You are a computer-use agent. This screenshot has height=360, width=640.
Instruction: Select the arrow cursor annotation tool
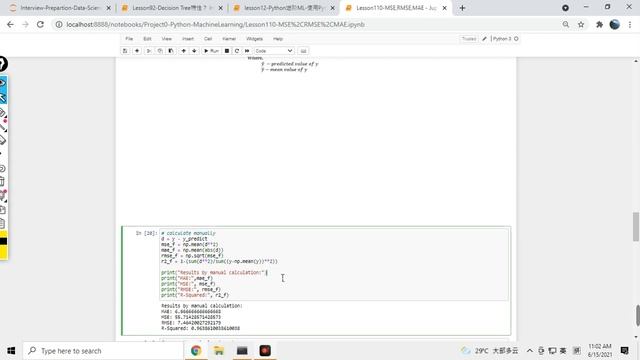[x=3, y=98]
